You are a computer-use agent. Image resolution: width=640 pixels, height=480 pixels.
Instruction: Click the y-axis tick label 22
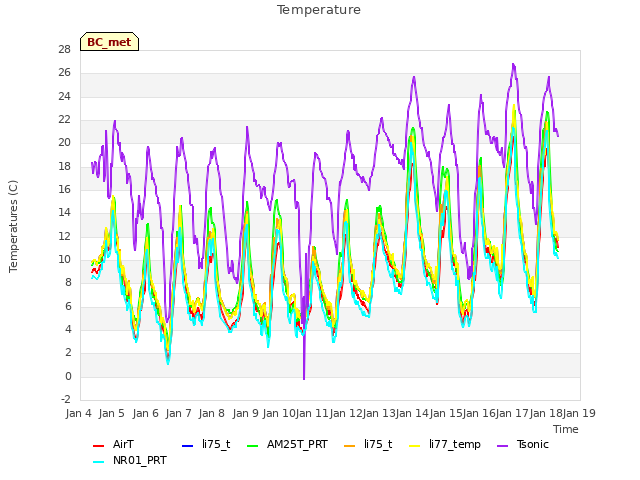coord(64,120)
